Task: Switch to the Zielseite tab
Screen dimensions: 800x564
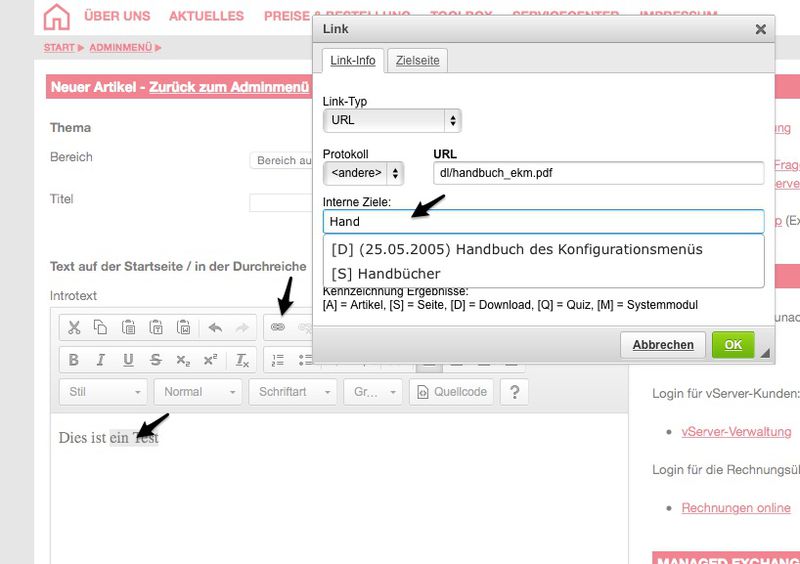Action: 417,61
